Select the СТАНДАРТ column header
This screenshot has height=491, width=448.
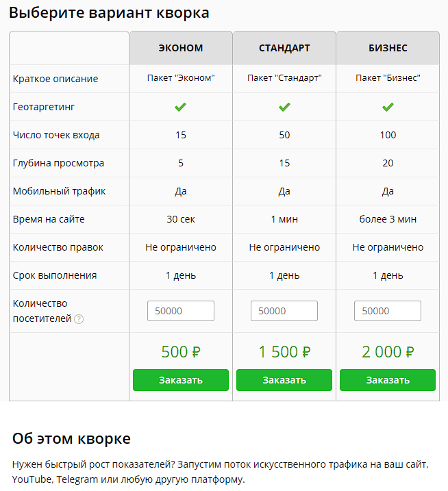tap(284, 48)
